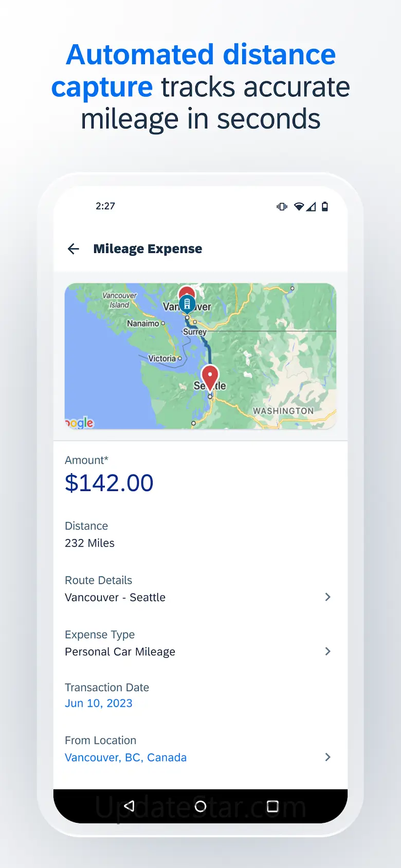Tap the 232 Miles distance value
Screen dimensions: 401x868
click(x=89, y=543)
